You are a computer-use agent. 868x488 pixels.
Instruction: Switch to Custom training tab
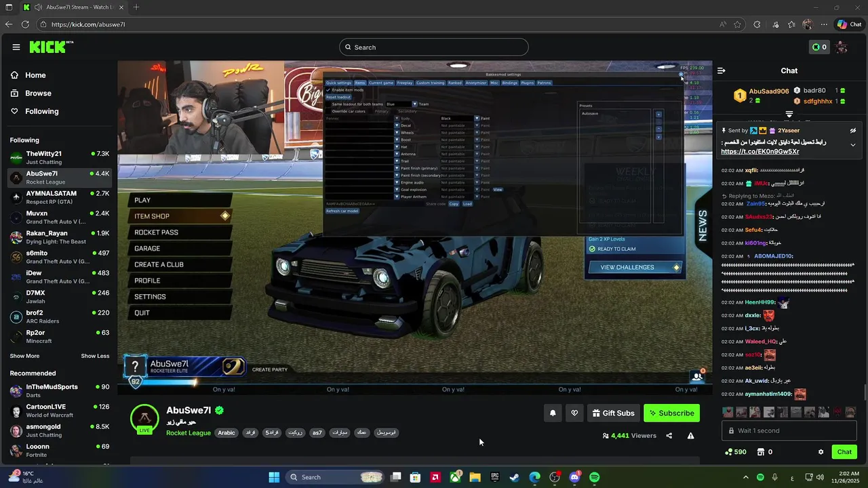coord(430,83)
